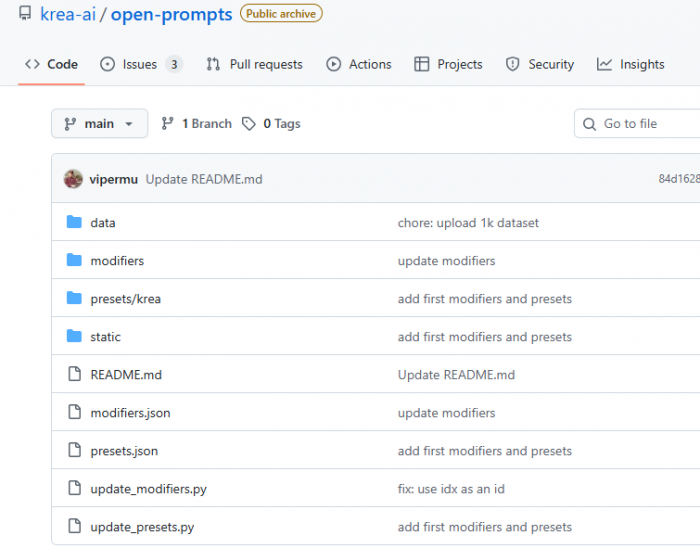
Task: Open the update_presets.py file
Action: 142,527
